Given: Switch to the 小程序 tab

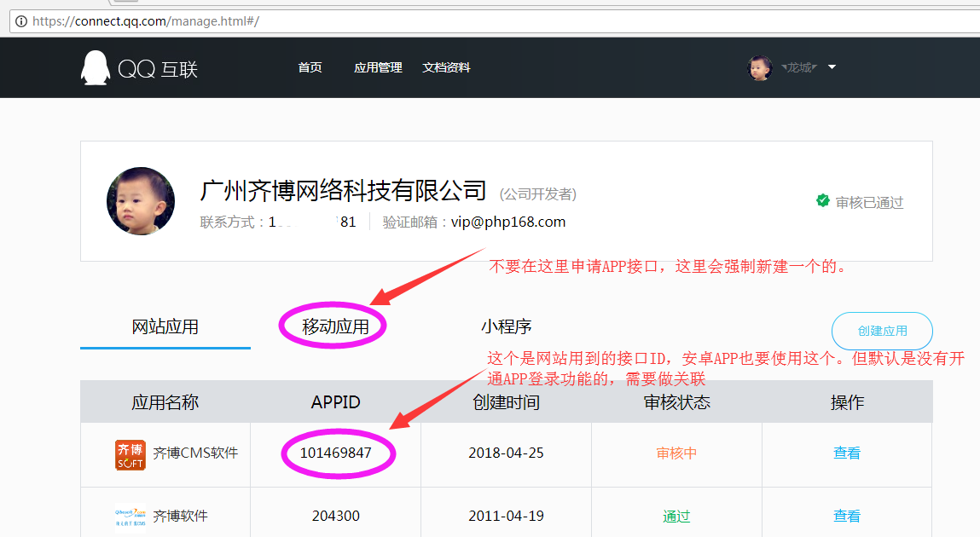Looking at the screenshot, I should [x=506, y=326].
